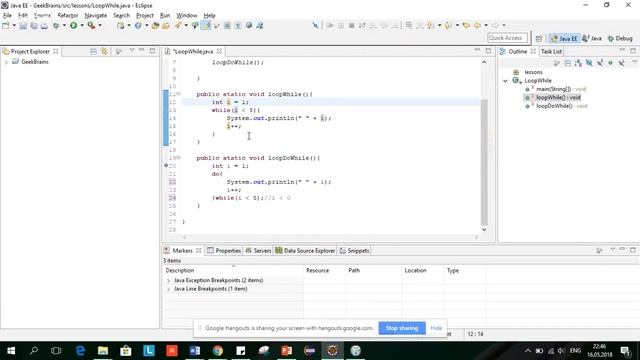The image size is (640, 360).
Task: Expand Java Exception Breakpoints group
Action: (x=168, y=280)
